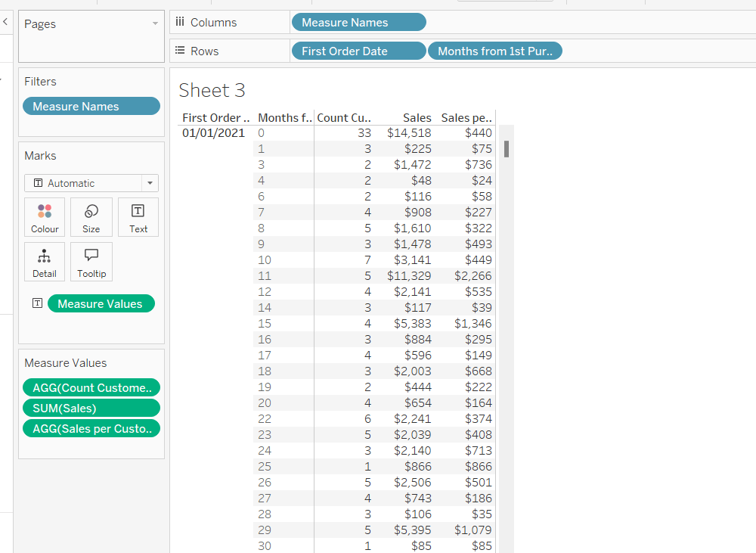Collapse the side pane with left chevron

click(5, 23)
